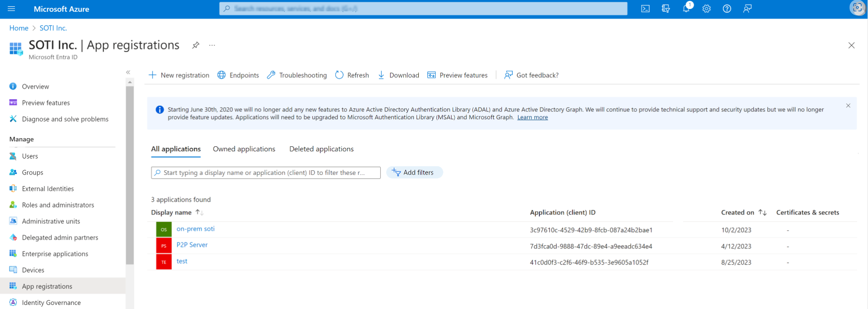This screenshot has width=868, height=309.
Task: Go to Home breadcrumb
Action: tap(19, 28)
